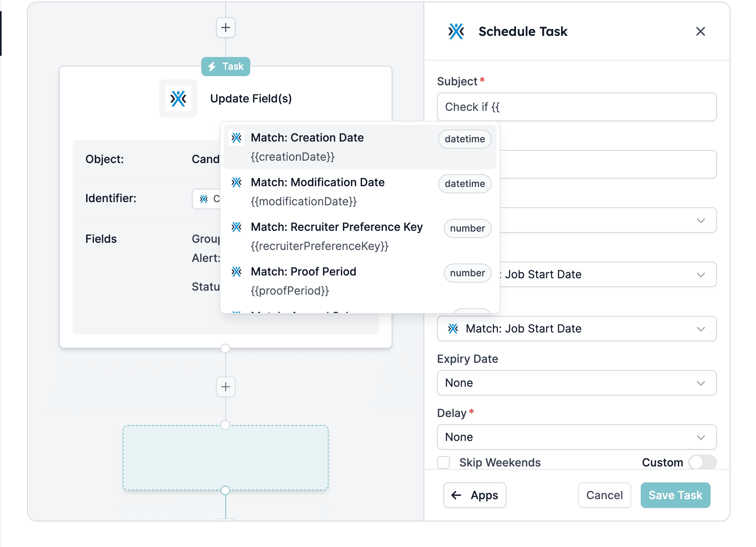Open the empty dropdown above Job Start Date
This screenshot has width=756, height=547.
pyautogui.click(x=608, y=220)
